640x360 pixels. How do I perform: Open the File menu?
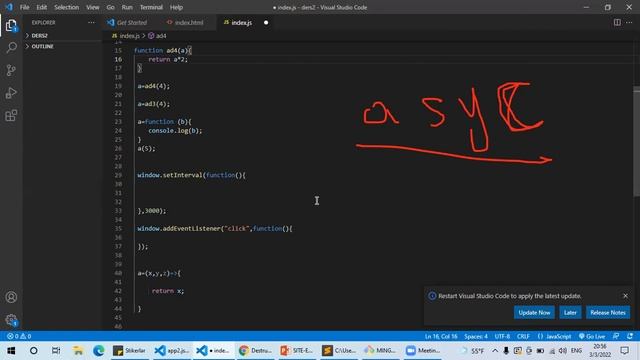click(24, 7)
